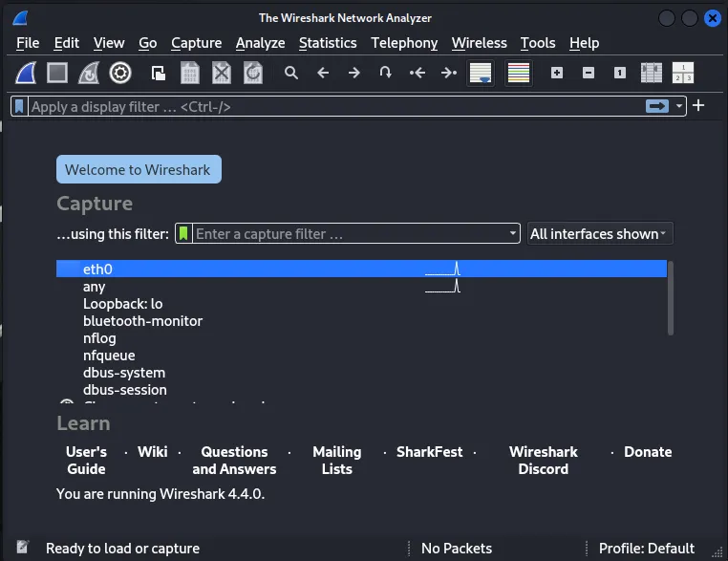Open the Statistics menu
Image resolution: width=728 pixels, height=561 pixels.
point(327,43)
